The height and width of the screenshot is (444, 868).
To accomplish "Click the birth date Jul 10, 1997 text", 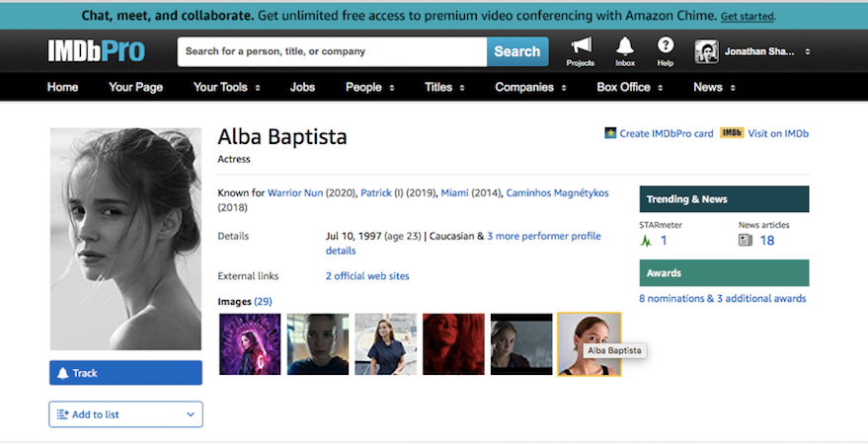I will (354, 236).
